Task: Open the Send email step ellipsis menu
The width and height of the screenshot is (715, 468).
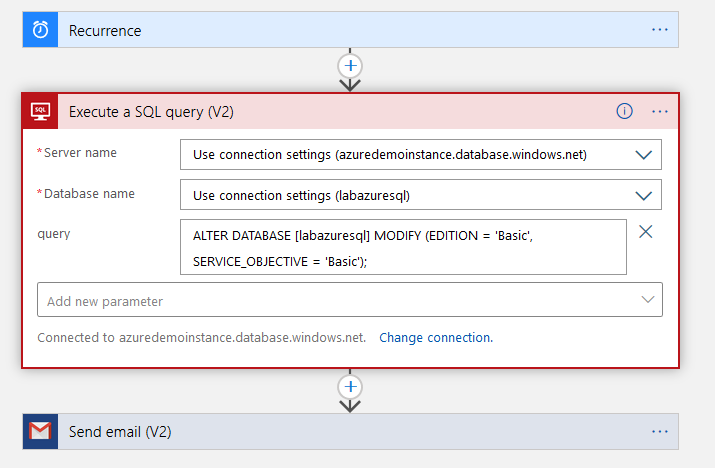Action: [660, 432]
